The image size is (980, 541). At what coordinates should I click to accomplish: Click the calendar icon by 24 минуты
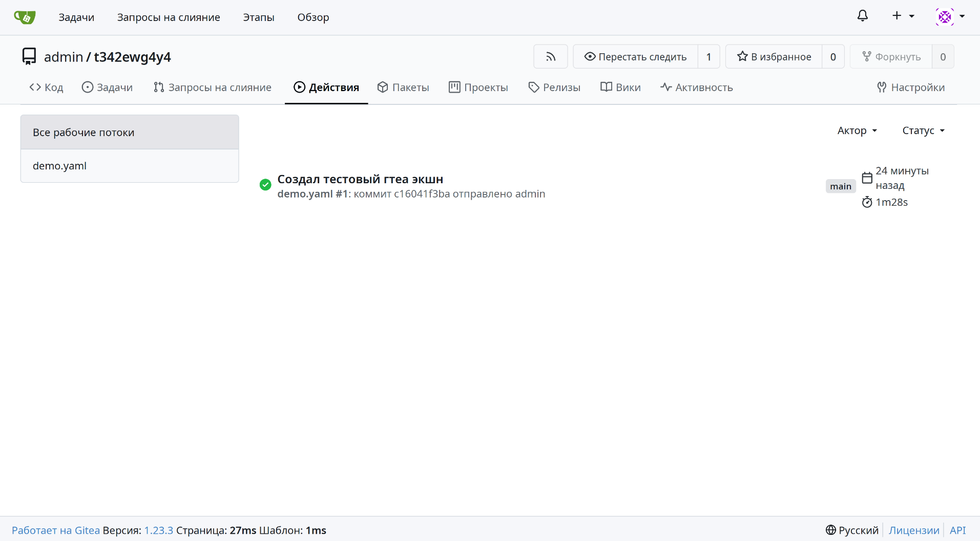point(867,178)
